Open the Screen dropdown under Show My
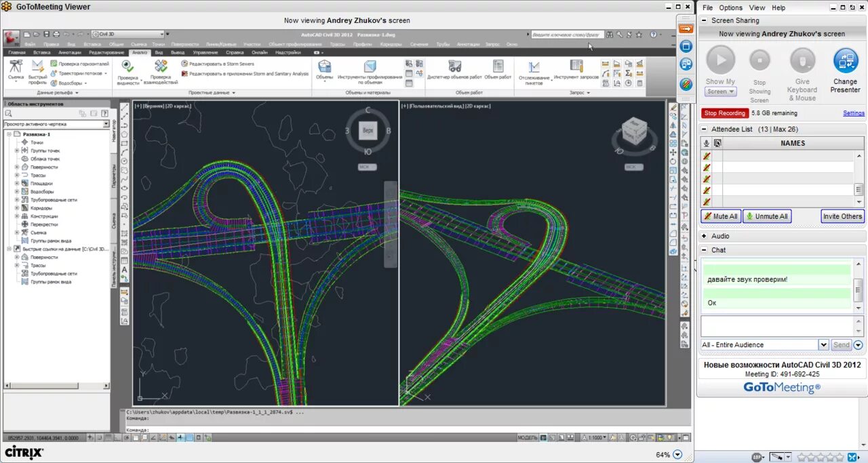The height and width of the screenshot is (463, 868). (720, 92)
